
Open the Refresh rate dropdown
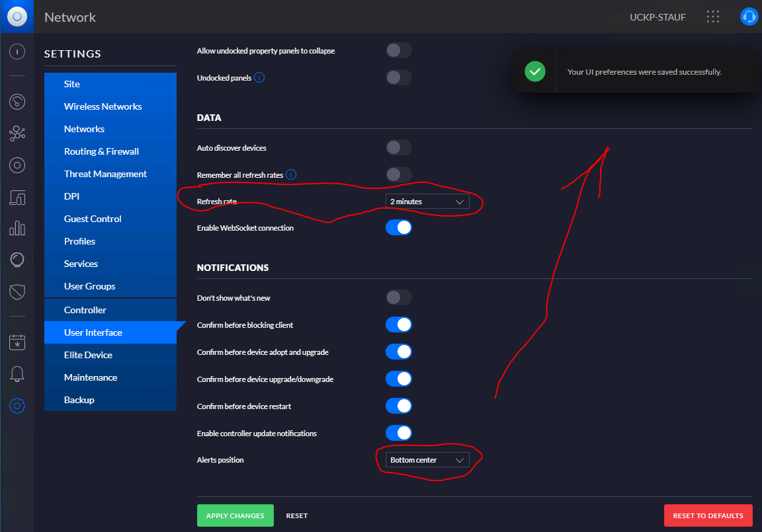pyautogui.click(x=427, y=202)
